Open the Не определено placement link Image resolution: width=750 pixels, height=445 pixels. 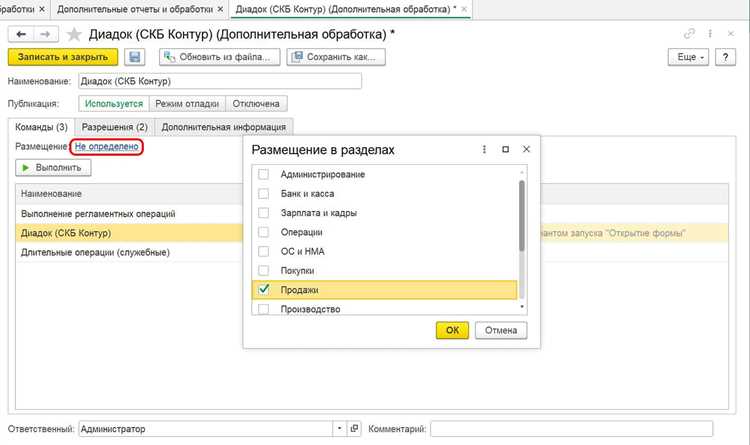pos(107,146)
